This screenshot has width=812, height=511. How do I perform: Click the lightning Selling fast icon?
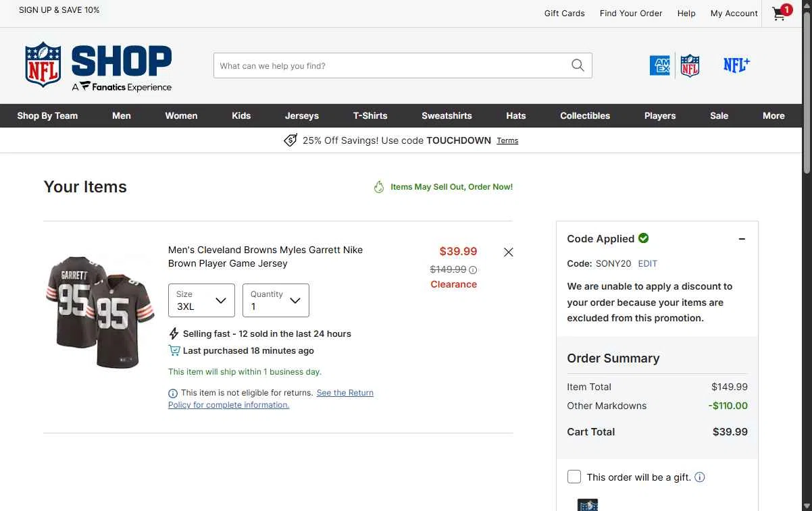174,333
